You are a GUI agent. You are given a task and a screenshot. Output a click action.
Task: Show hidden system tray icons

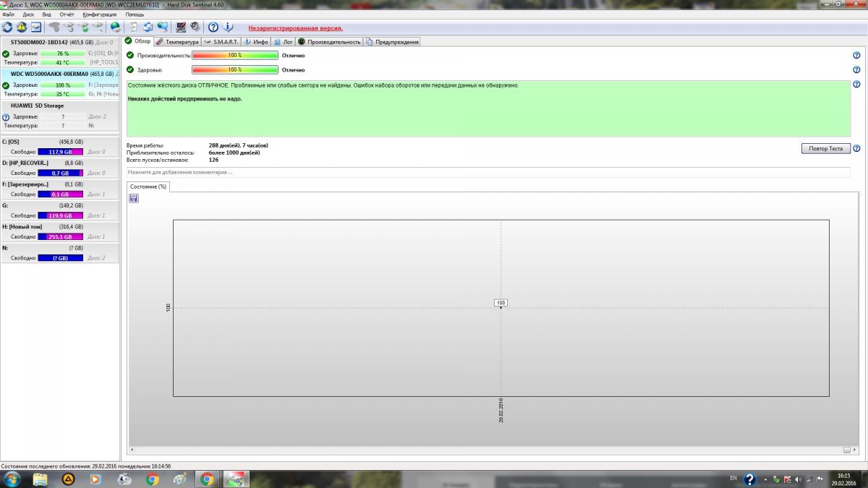[x=766, y=479]
